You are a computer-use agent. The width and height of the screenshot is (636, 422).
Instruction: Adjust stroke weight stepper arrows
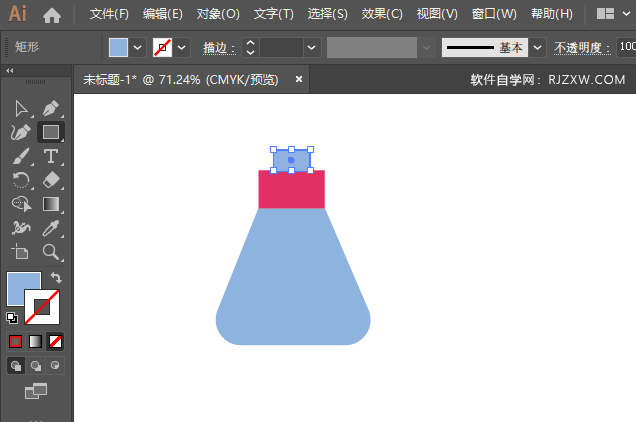[x=251, y=48]
